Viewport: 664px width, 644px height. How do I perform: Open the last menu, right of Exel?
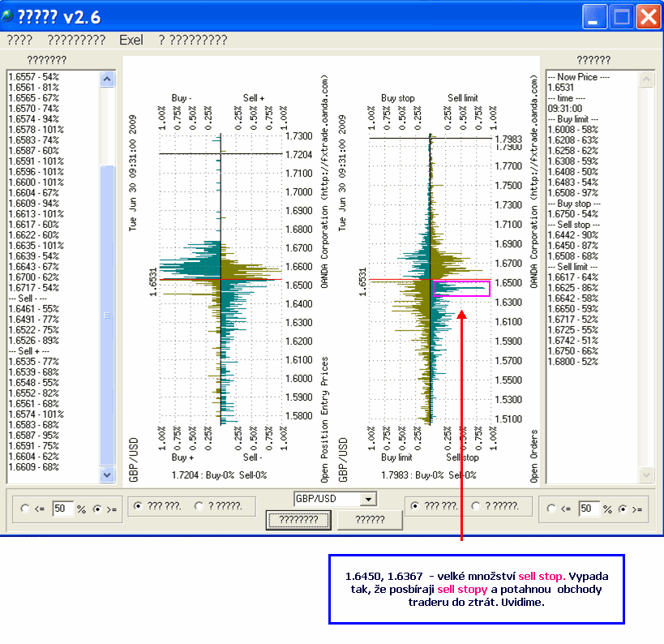click(x=192, y=40)
